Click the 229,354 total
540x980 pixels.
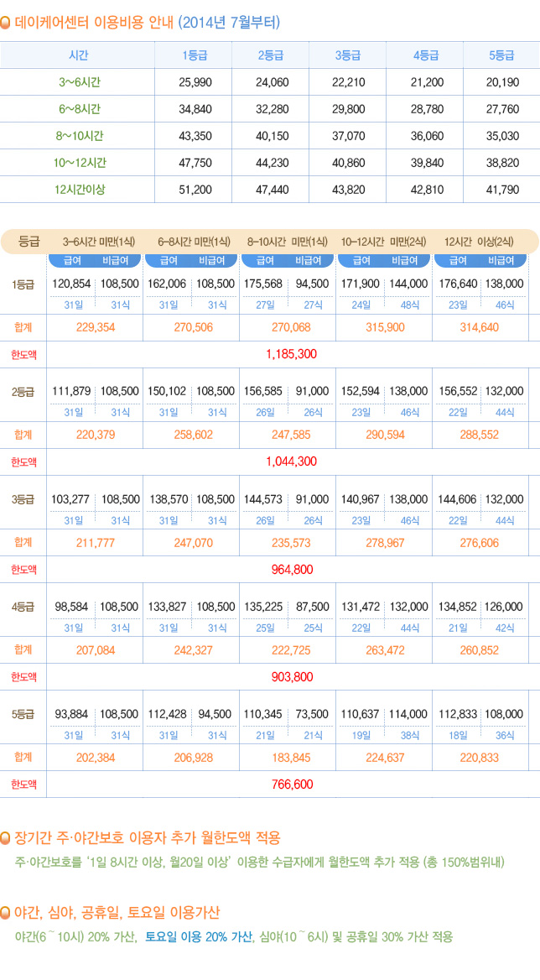point(96,327)
